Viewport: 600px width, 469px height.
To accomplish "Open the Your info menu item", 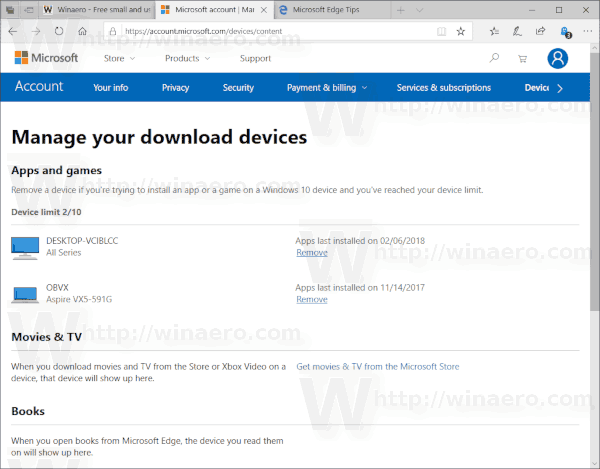I will click(x=111, y=88).
